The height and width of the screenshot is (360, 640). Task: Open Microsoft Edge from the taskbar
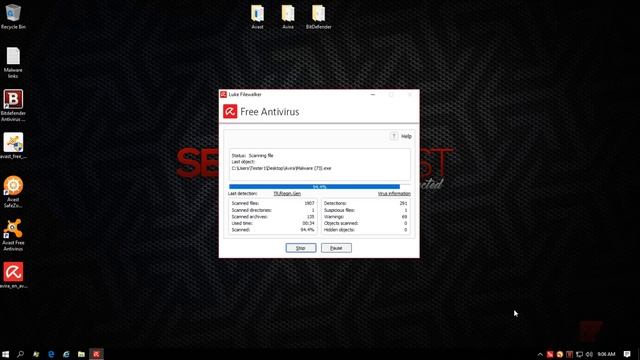51,354
